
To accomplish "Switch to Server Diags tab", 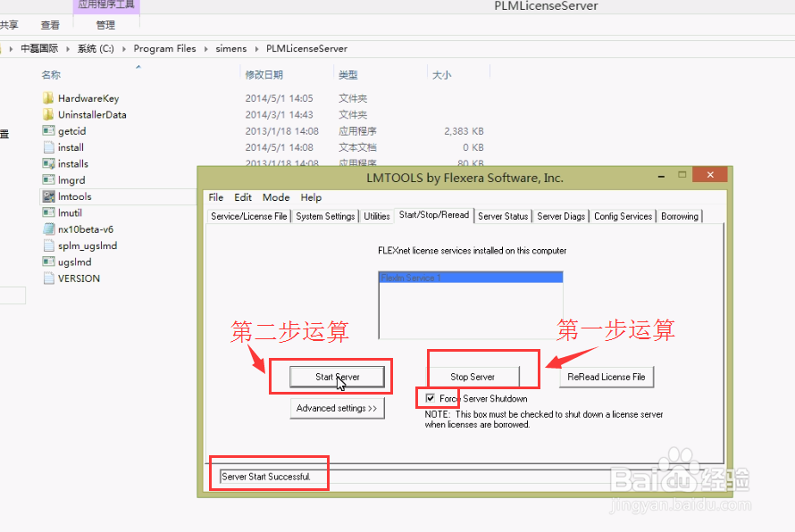I will (561, 216).
